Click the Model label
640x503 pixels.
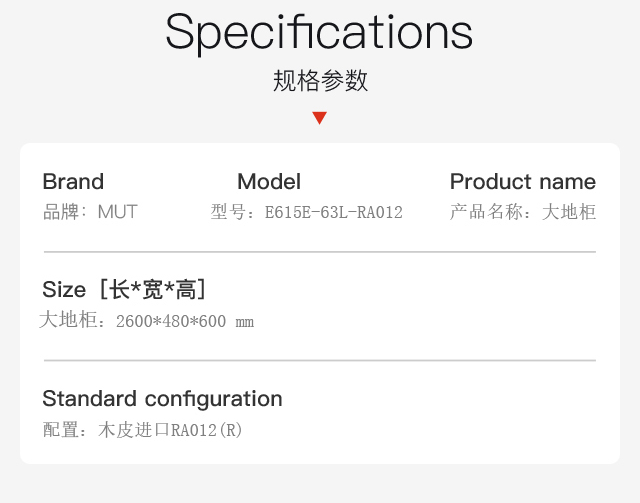[269, 181]
